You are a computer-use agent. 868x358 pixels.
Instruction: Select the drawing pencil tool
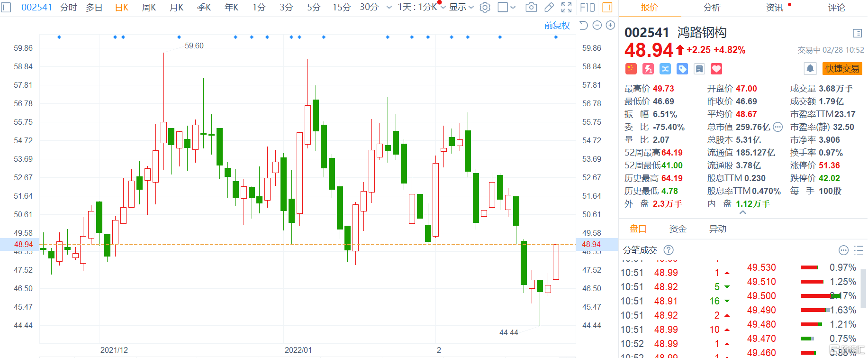tap(549, 7)
